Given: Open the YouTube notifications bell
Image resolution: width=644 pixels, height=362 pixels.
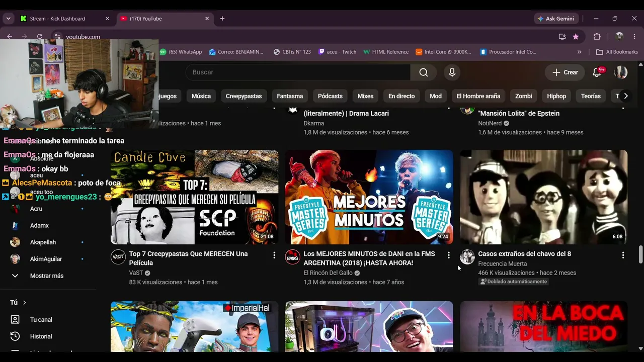Looking at the screenshot, I should pyautogui.click(x=597, y=72).
